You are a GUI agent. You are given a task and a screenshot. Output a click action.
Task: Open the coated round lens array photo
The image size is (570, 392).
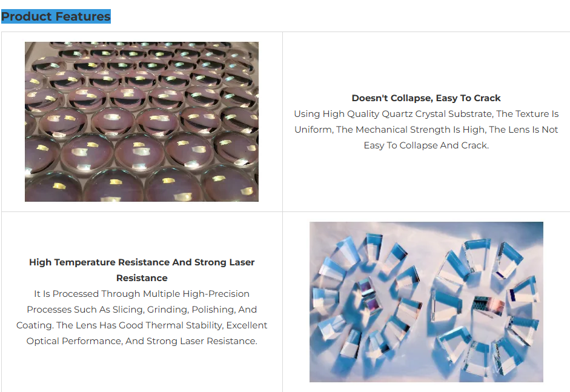142,121
